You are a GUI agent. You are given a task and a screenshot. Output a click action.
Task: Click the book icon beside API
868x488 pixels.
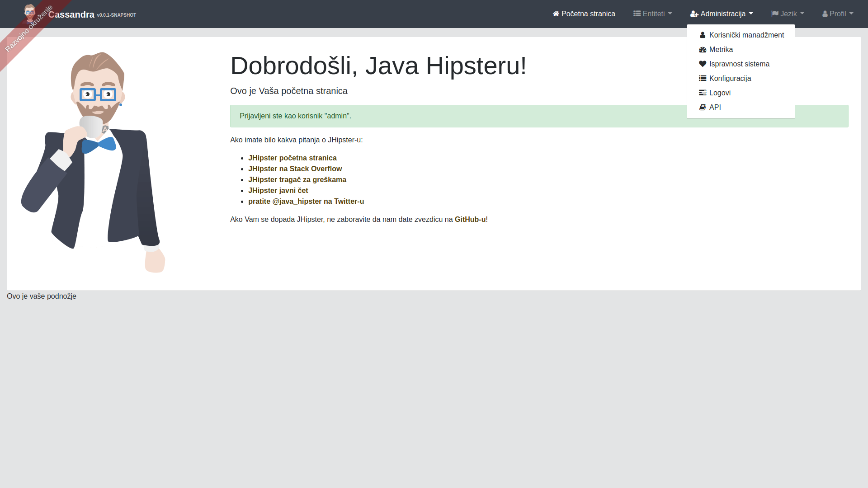pyautogui.click(x=703, y=108)
